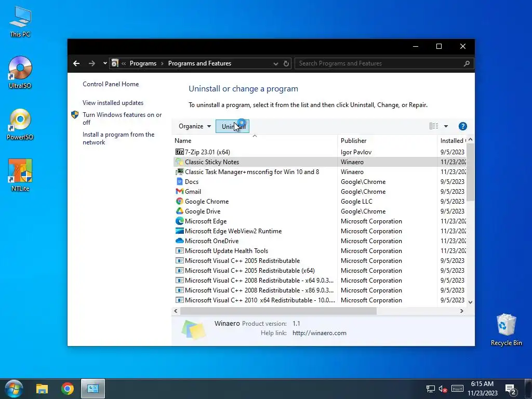Screen dimensions: 532x399
Task: Open the recent locations dropdown arrow
Action: click(105, 63)
